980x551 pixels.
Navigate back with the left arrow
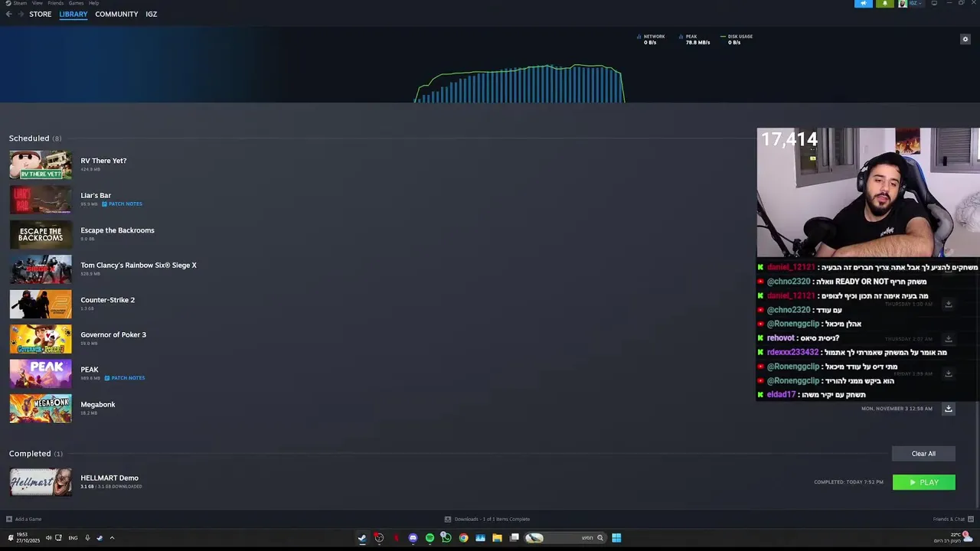click(x=8, y=14)
